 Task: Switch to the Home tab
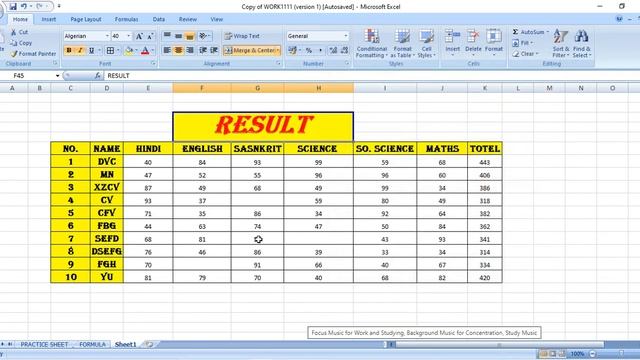20,19
